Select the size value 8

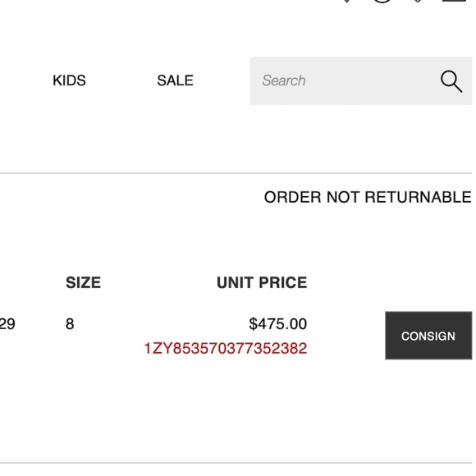point(70,324)
